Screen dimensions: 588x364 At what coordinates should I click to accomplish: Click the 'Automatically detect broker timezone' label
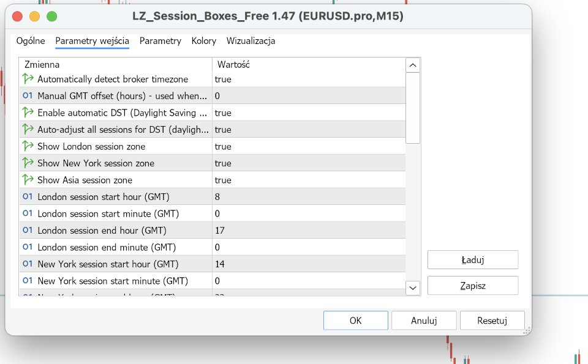click(x=113, y=79)
